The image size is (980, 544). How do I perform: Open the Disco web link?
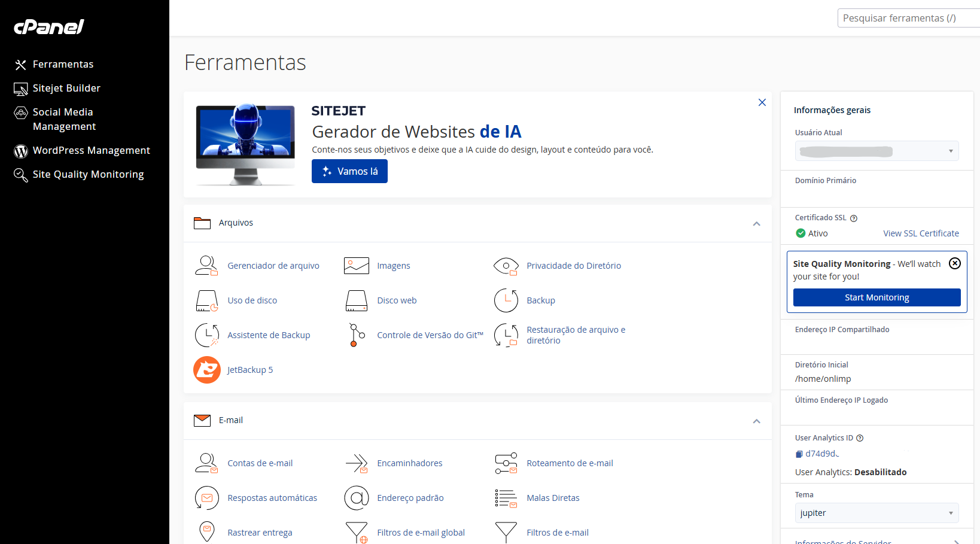397,300
